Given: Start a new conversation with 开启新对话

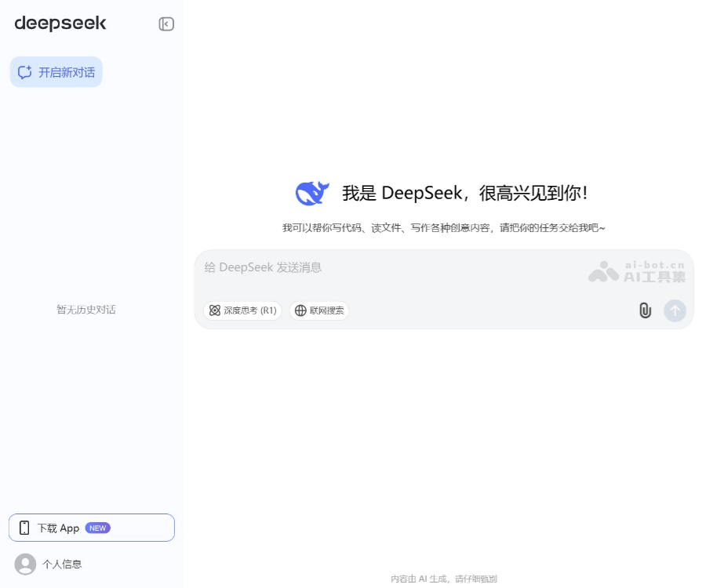Looking at the screenshot, I should (56, 71).
